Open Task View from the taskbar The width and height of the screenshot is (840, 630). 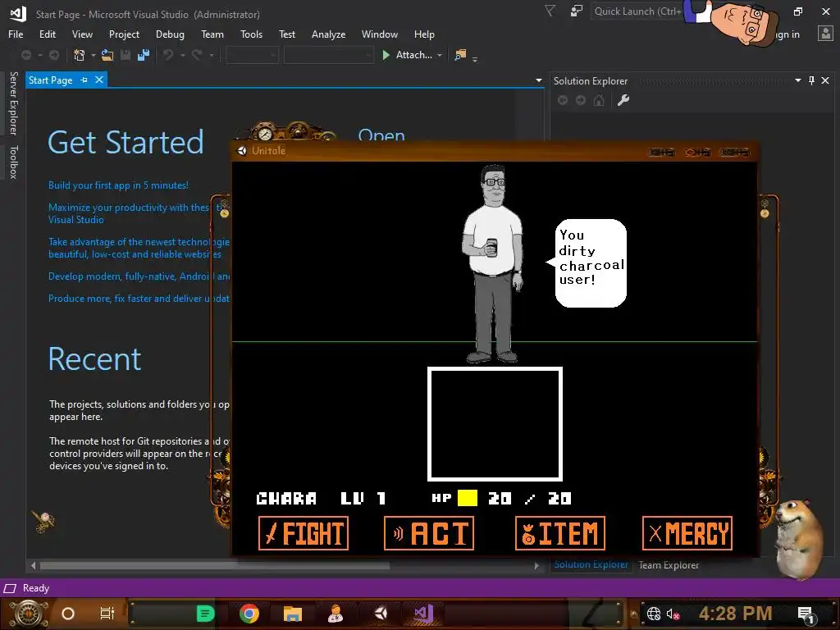click(107, 614)
